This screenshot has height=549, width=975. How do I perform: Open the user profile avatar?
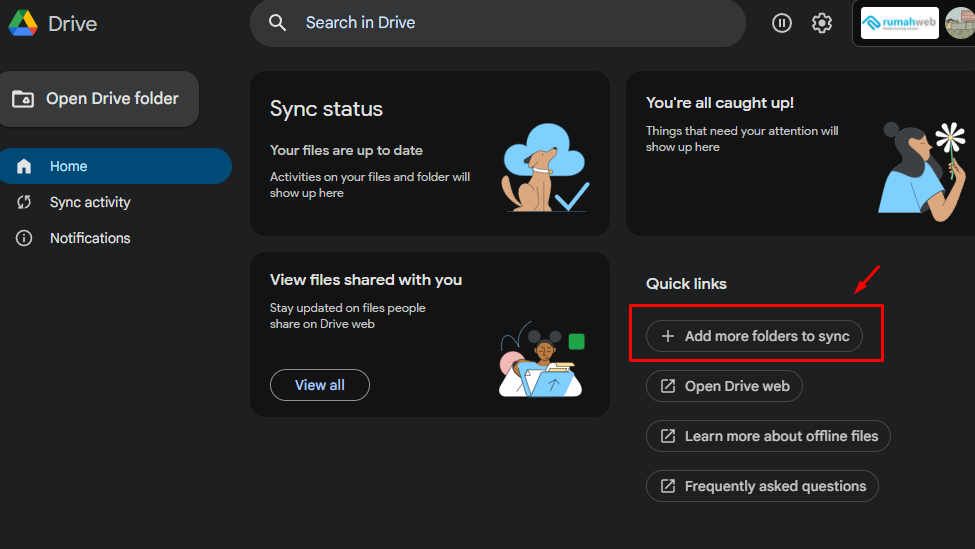959,23
